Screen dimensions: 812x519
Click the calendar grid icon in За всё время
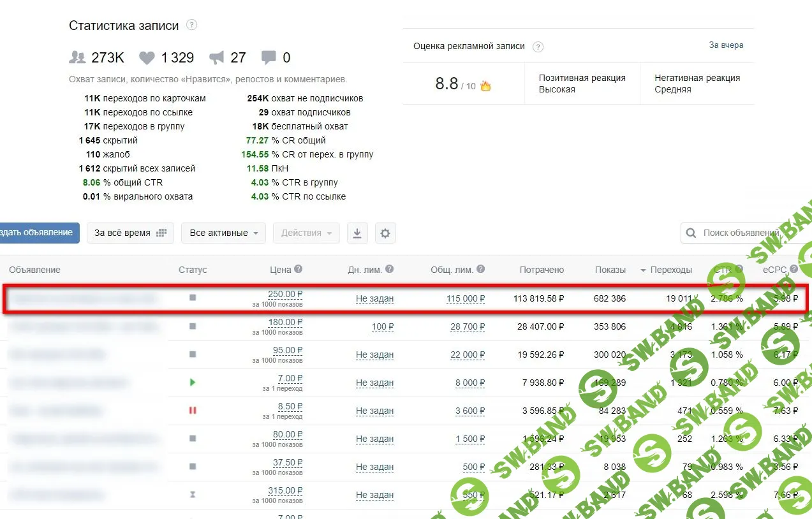(161, 233)
